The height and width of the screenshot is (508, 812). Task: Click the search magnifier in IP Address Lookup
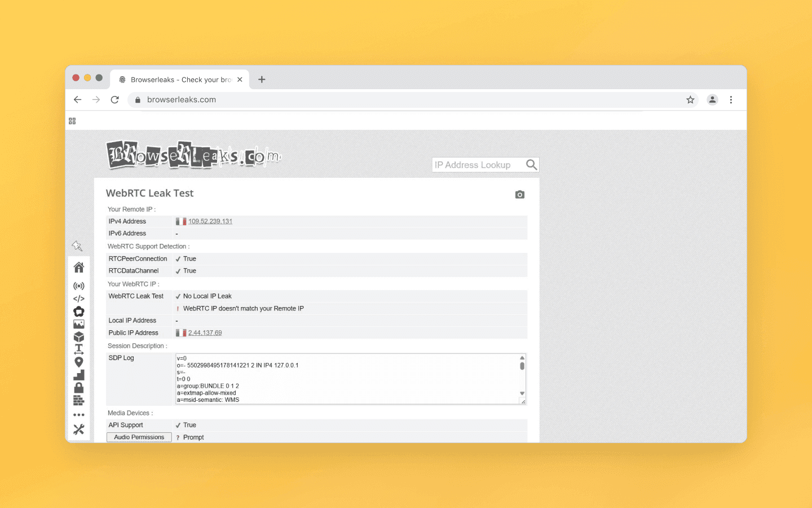531,164
